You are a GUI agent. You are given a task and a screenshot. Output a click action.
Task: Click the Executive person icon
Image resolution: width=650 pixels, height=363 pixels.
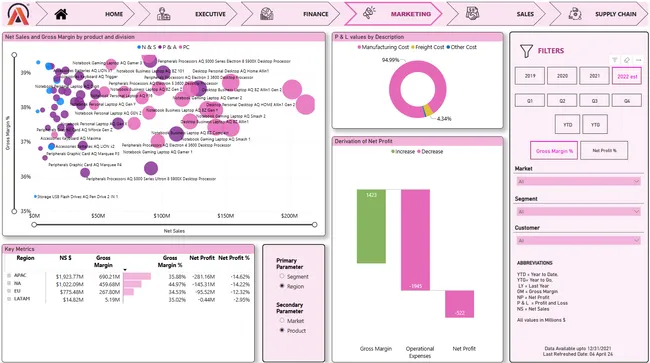pyautogui.click(x=163, y=14)
